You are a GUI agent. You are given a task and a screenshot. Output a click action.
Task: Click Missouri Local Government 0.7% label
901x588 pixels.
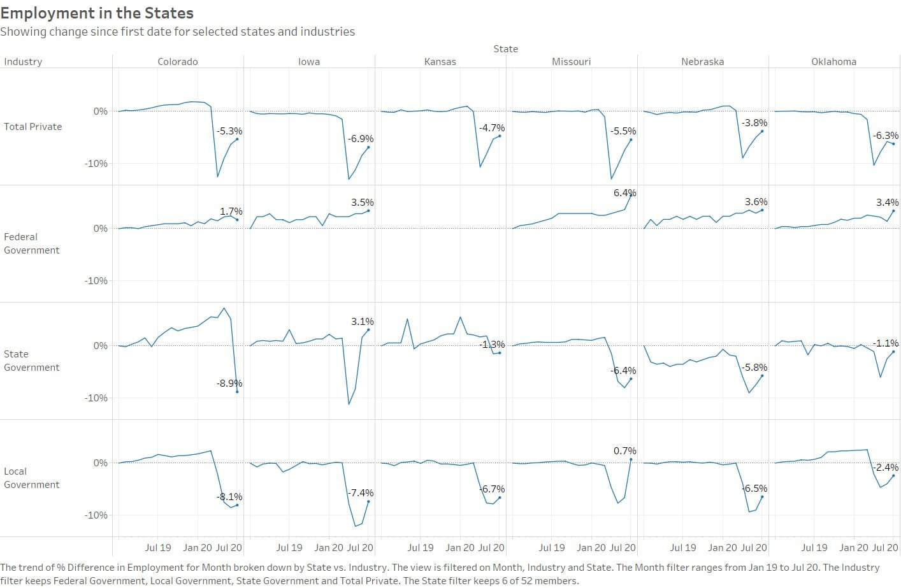point(624,451)
